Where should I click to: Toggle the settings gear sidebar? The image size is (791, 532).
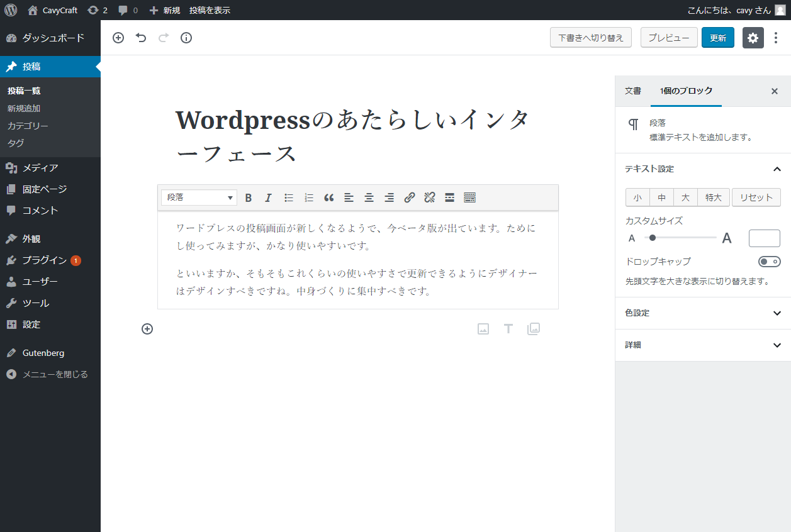[x=753, y=38]
